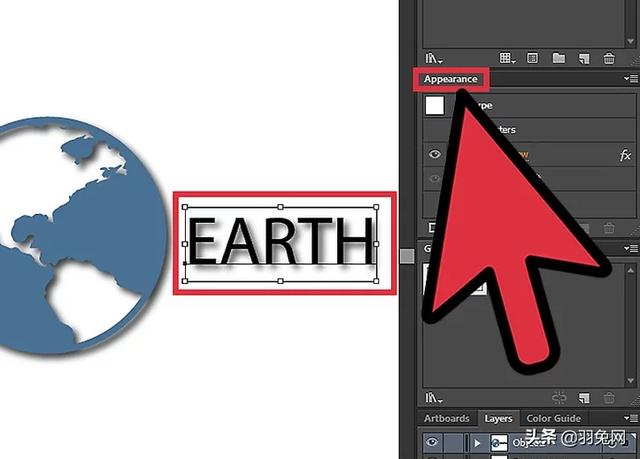Click scroll-up arrow in the styles panel
The height and width of the screenshot is (459, 640).
(x=631, y=270)
